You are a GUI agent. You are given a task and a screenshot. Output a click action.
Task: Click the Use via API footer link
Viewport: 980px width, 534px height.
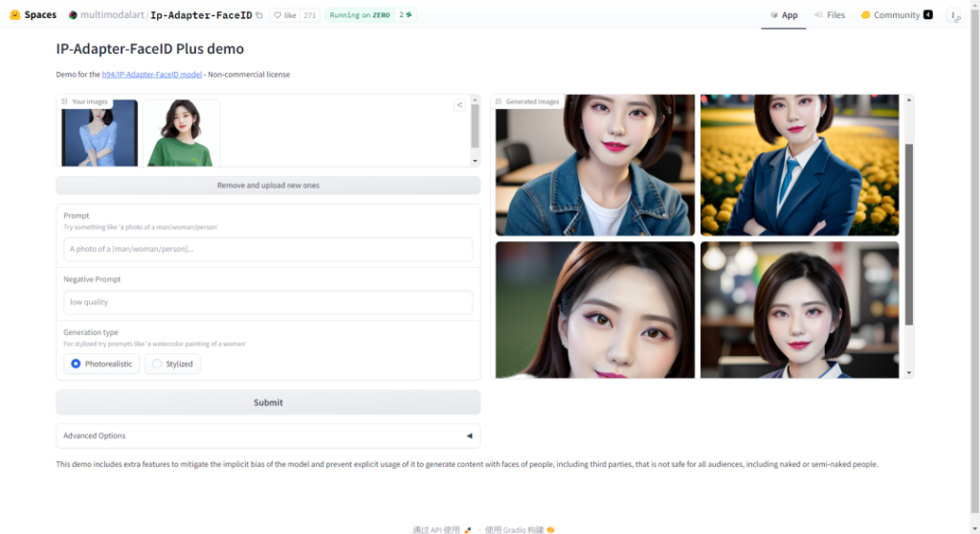point(442,529)
